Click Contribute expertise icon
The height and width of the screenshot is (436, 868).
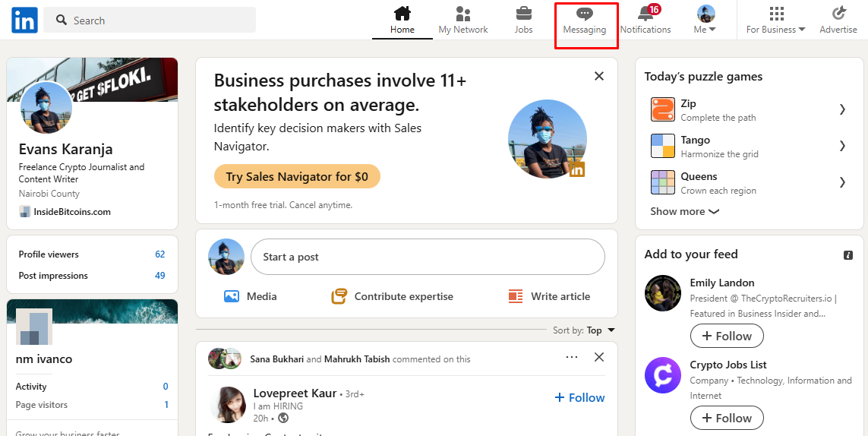pos(339,296)
